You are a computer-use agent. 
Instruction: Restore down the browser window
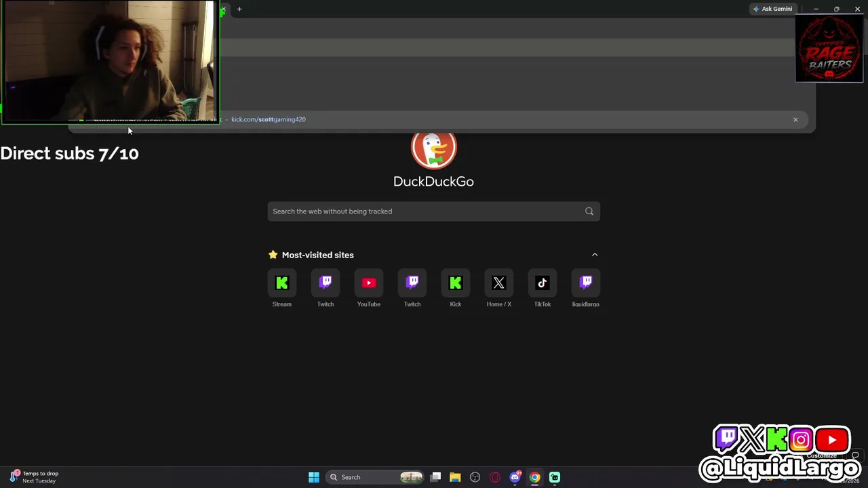[837, 9]
